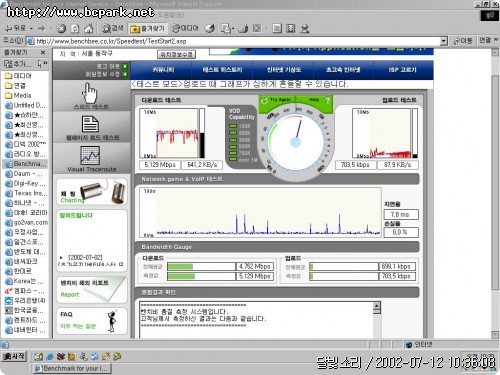This screenshot has width=500, height=375.
Task: Open the Mail icon dropdown arrow
Action: pos(233,29)
